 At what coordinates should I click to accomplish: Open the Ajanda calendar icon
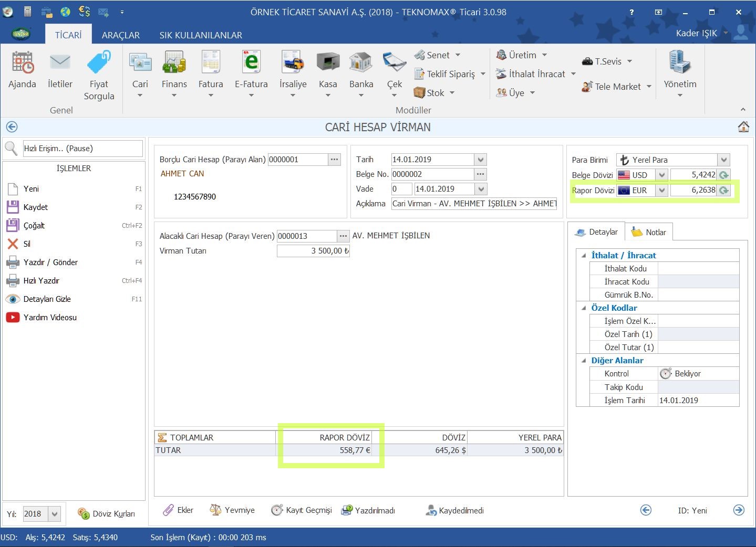22,63
